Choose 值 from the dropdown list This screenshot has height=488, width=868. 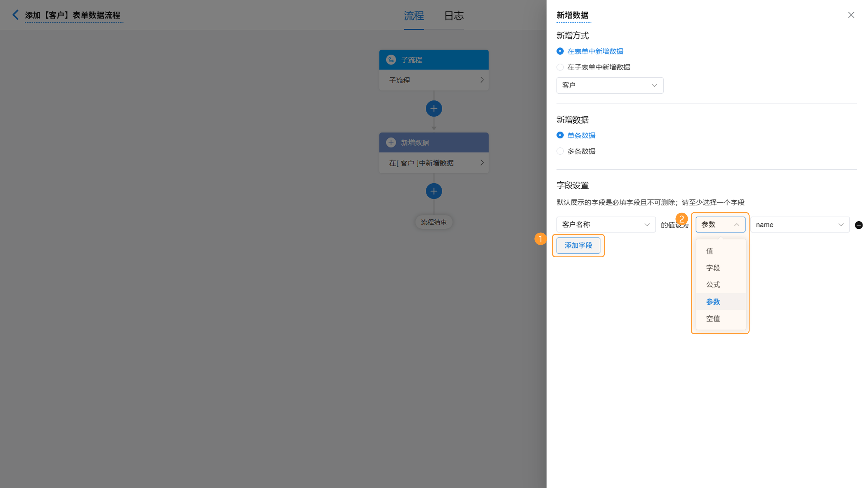point(721,251)
